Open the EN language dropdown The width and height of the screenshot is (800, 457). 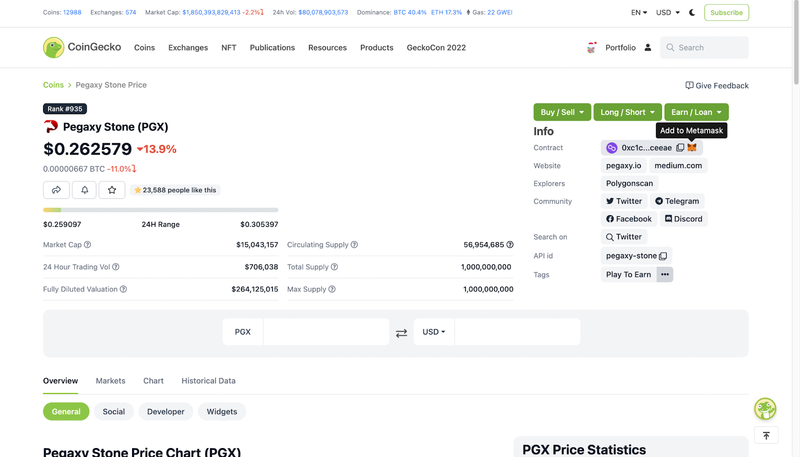[639, 12]
